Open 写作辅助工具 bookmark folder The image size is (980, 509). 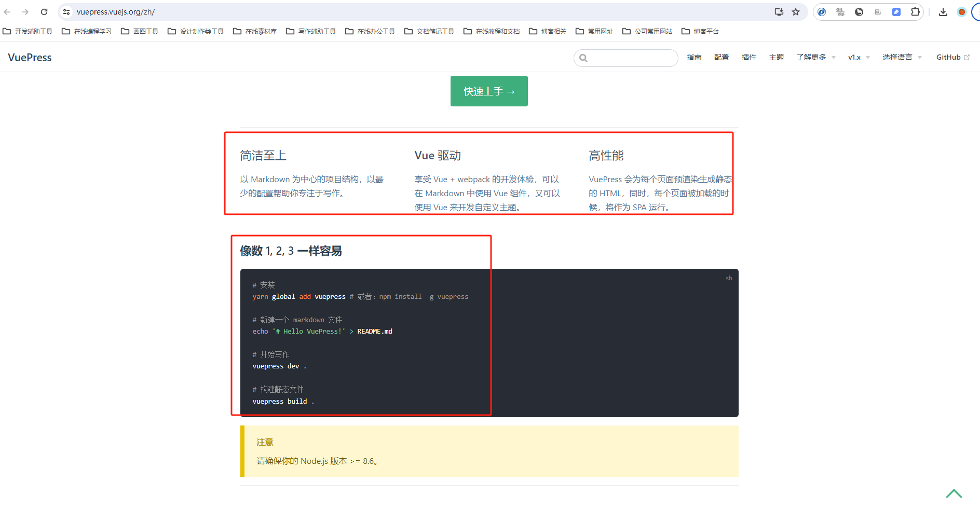pyautogui.click(x=311, y=31)
